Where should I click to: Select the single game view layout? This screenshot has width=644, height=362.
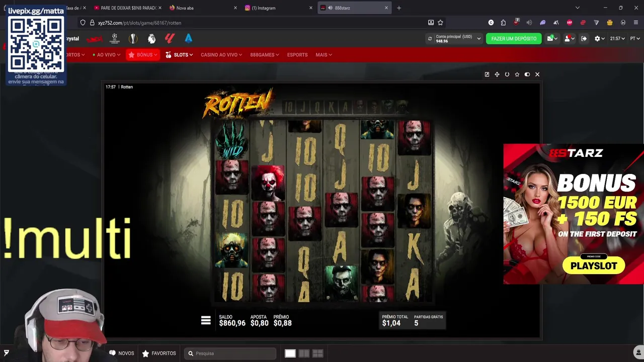coord(290,353)
